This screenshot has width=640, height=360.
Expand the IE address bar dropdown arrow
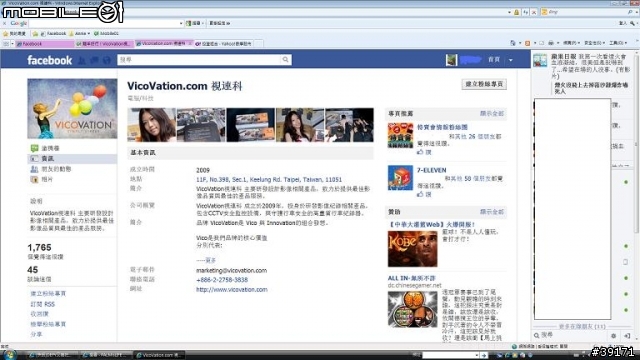[509, 12]
